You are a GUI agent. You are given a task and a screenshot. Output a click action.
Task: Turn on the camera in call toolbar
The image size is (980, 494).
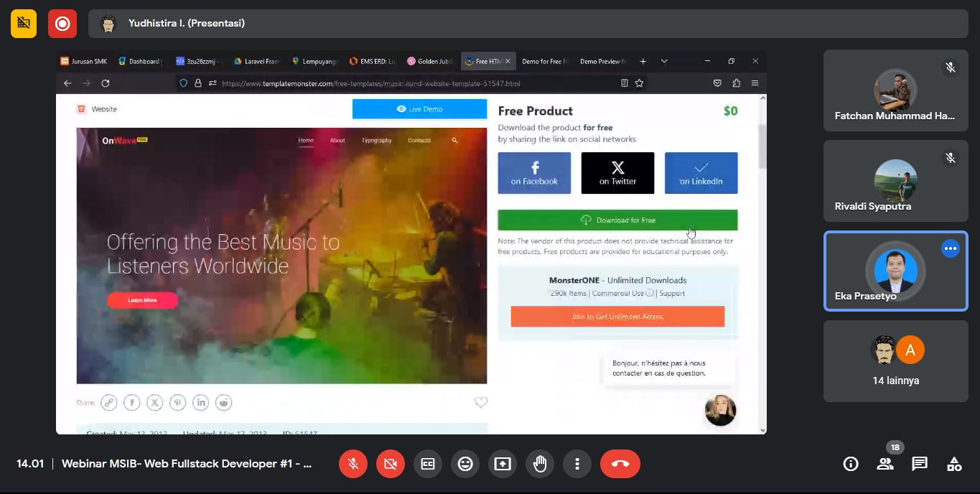click(390, 464)
